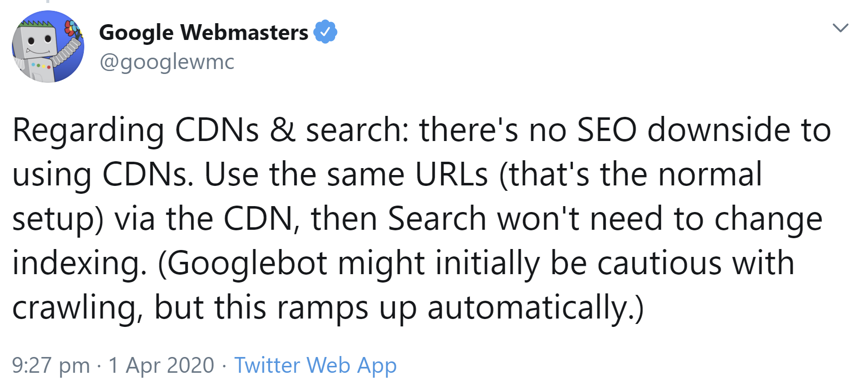Click the verified badge next to Google Webmasters
Screen dimensions: 868x392
click(326, 31)
